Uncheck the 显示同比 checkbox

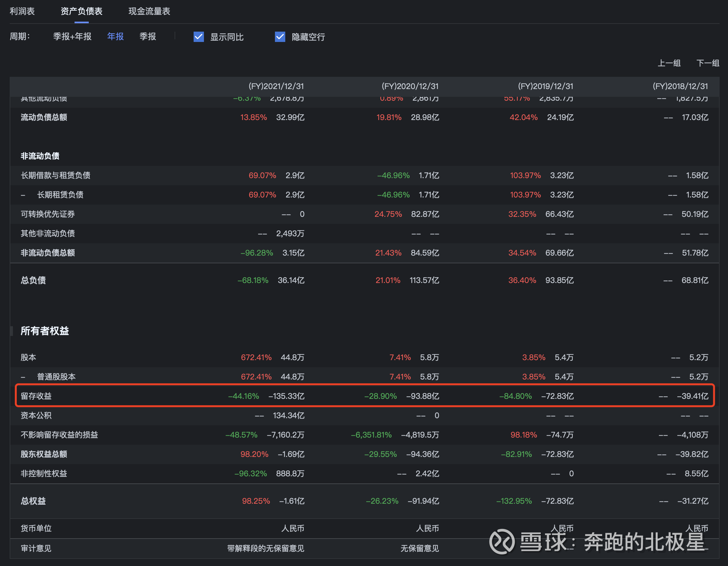(x=199, y=37)
